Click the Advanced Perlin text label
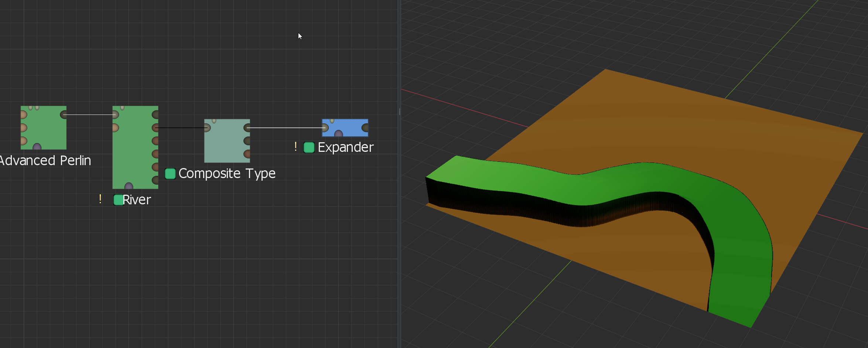 coord(45,161)
